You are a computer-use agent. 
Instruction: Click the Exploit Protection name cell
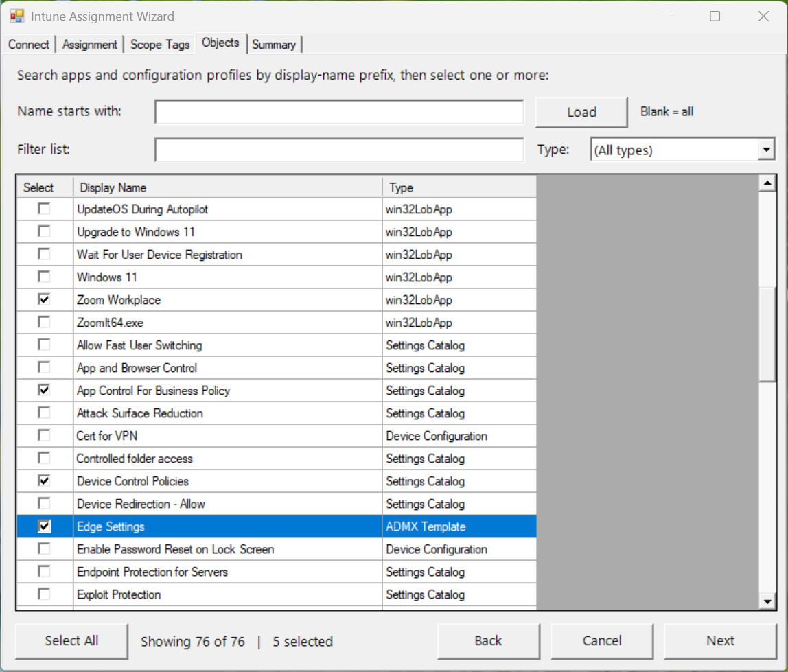[228, 594]
